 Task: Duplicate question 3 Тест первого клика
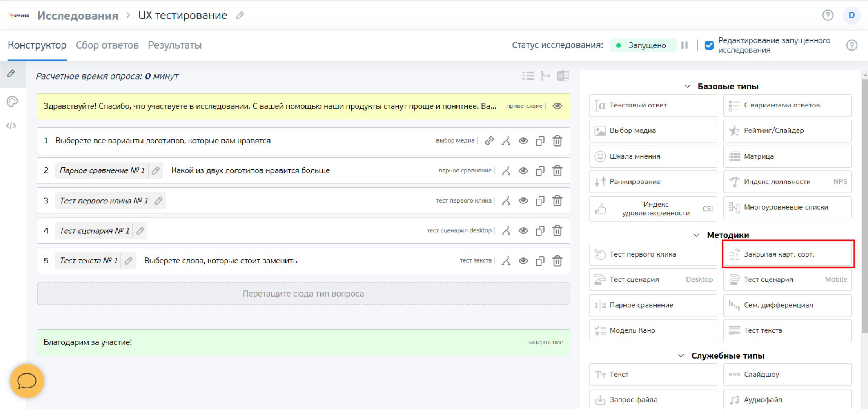point(540,201)
